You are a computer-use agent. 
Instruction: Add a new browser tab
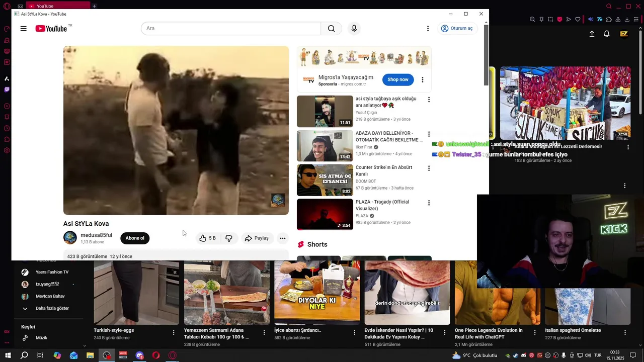[94, 6]
